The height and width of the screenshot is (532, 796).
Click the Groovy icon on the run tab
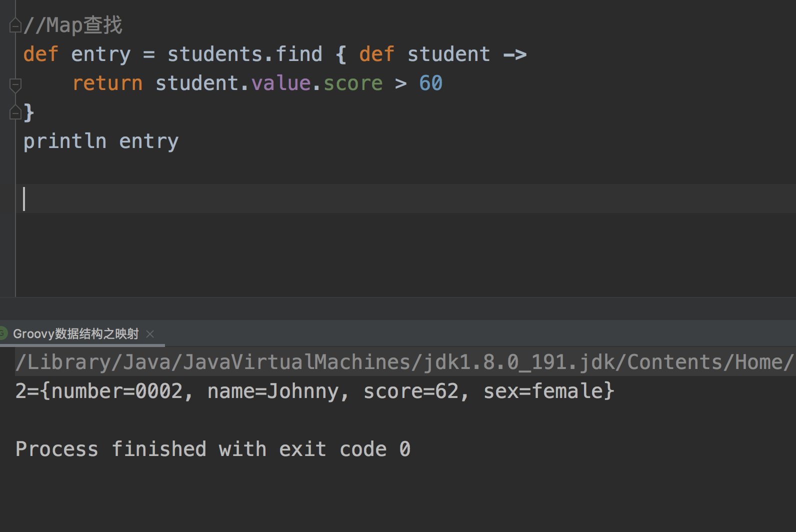3,333
